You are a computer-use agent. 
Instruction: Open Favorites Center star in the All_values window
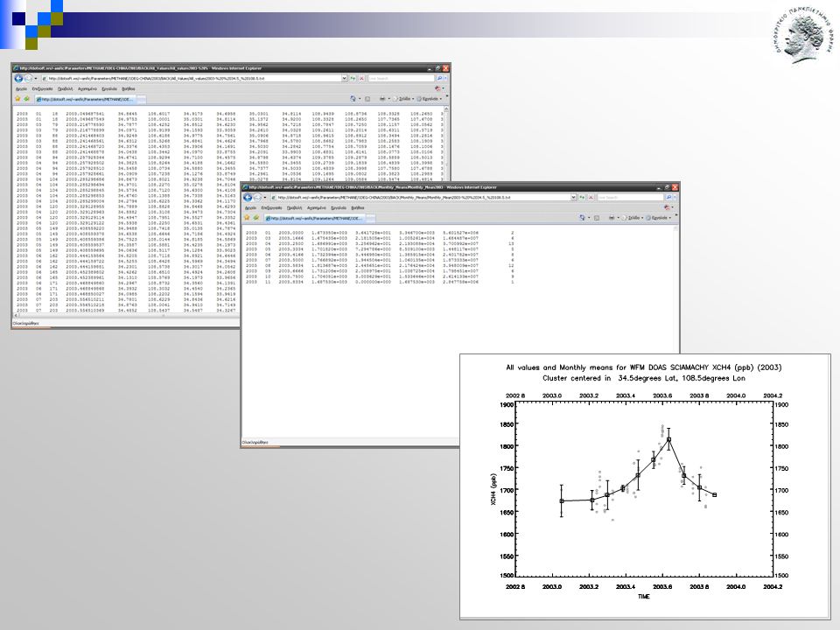(17, 99)
